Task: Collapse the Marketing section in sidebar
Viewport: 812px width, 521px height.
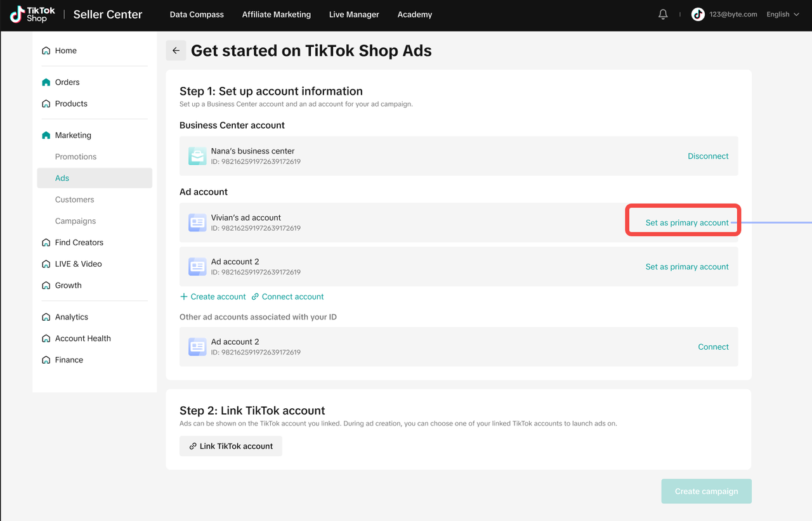Action: coord(73,135)
